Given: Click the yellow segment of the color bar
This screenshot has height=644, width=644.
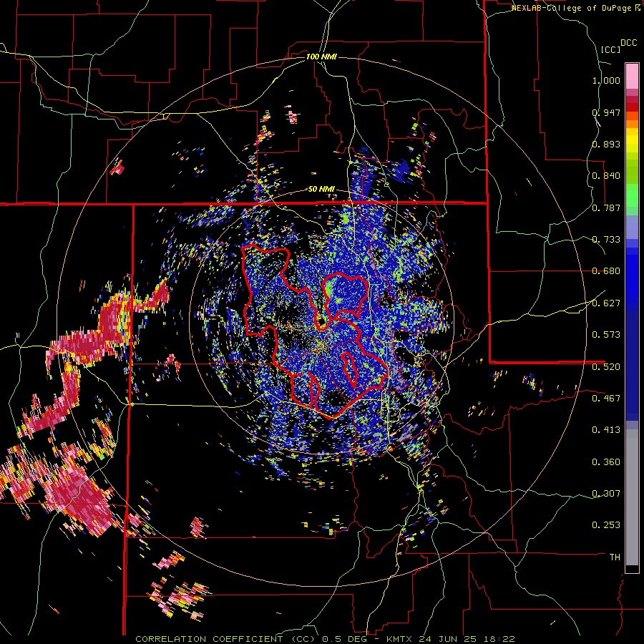Looking at the screenshot, I should coord(632,141).
